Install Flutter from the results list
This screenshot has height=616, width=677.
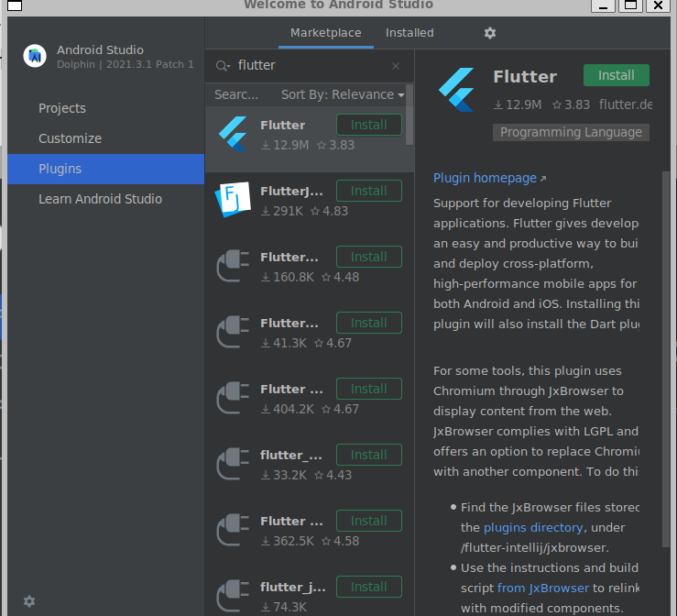pyautogui.click(x=368, y=125)
